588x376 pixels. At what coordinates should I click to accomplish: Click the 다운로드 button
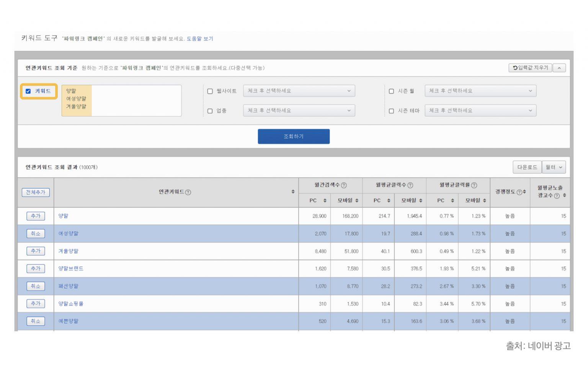tap(527, 168)
